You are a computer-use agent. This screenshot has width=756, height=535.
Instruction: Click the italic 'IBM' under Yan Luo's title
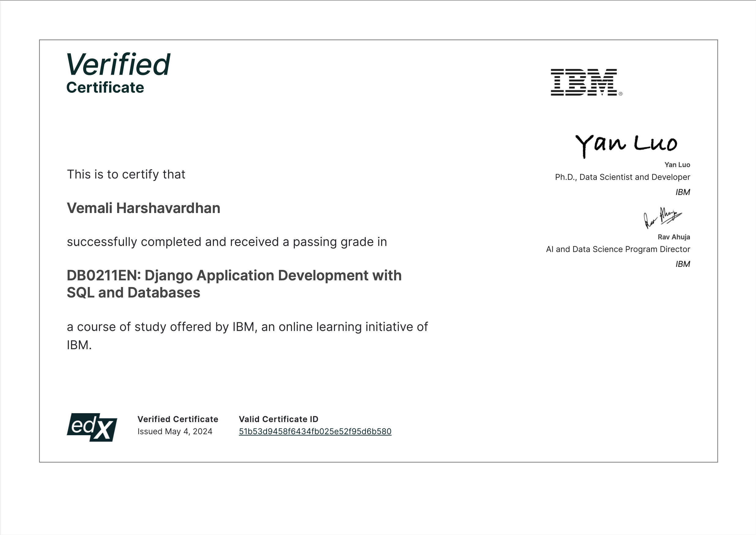(683, 192)
